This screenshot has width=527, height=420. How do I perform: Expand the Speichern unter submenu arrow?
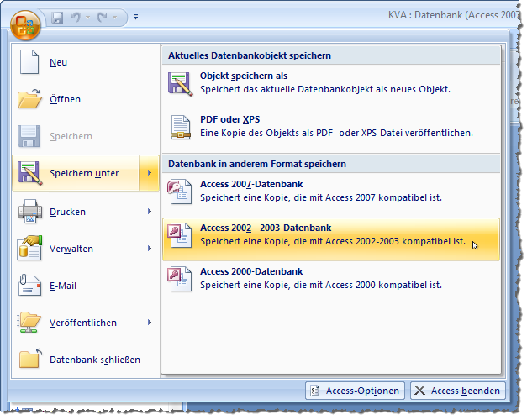[x=150, y=174]
